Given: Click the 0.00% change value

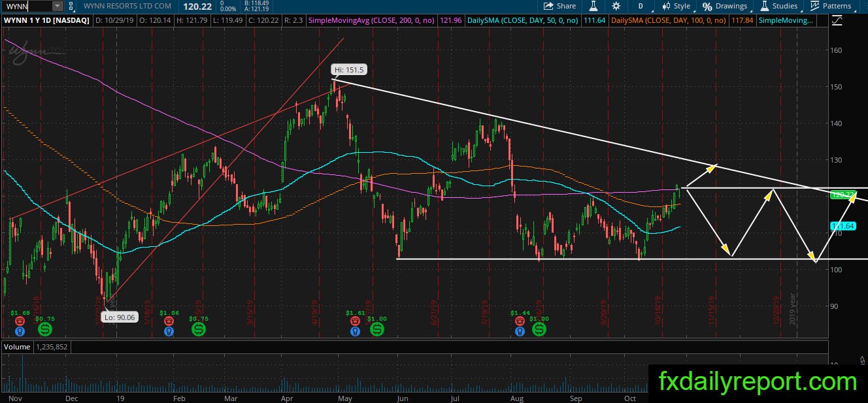Looking at the screenshot, I should pos(229,9).
